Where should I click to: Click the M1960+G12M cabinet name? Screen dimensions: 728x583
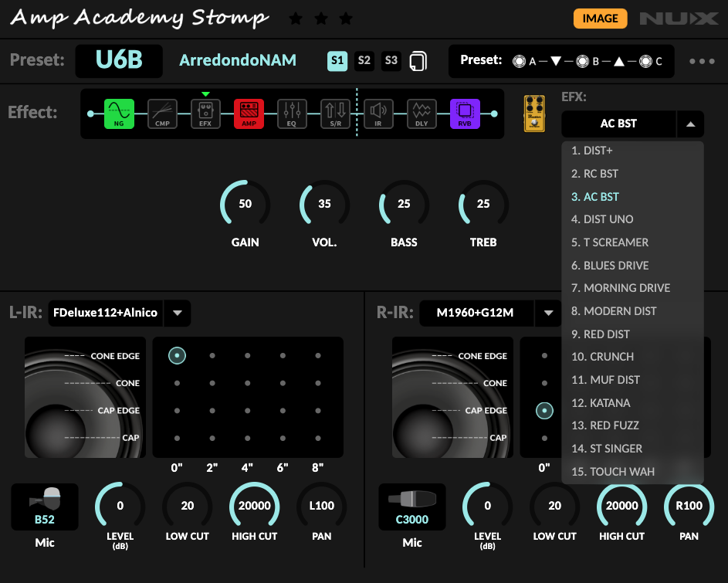tap(476, 313)
